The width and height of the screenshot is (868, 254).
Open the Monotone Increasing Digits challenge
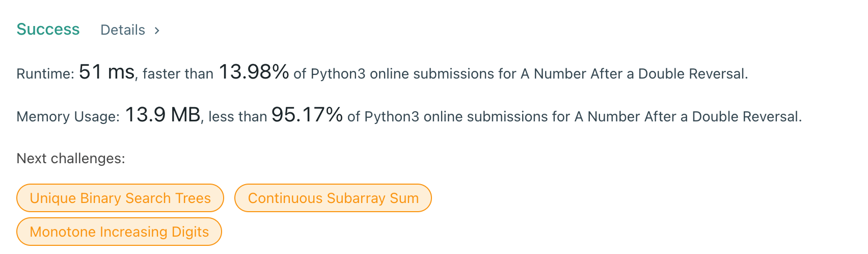(119, 232)
